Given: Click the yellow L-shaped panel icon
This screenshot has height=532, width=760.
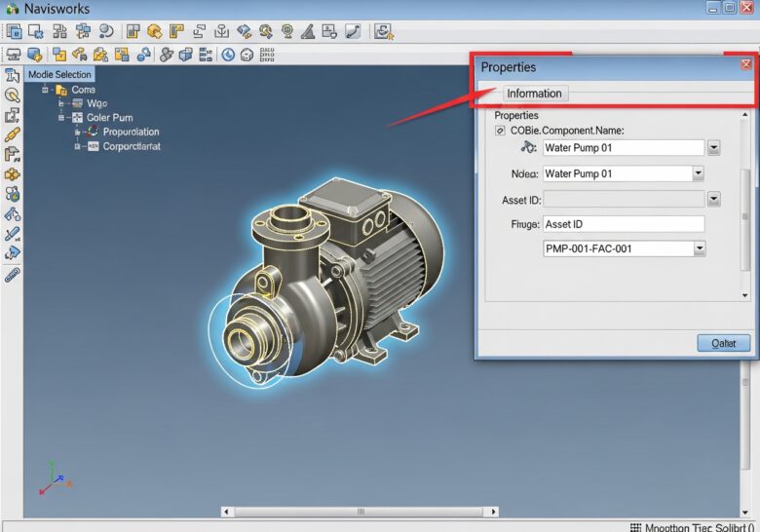Looking at the screenshot, I should pyautogui.click(x=177, y=31).
